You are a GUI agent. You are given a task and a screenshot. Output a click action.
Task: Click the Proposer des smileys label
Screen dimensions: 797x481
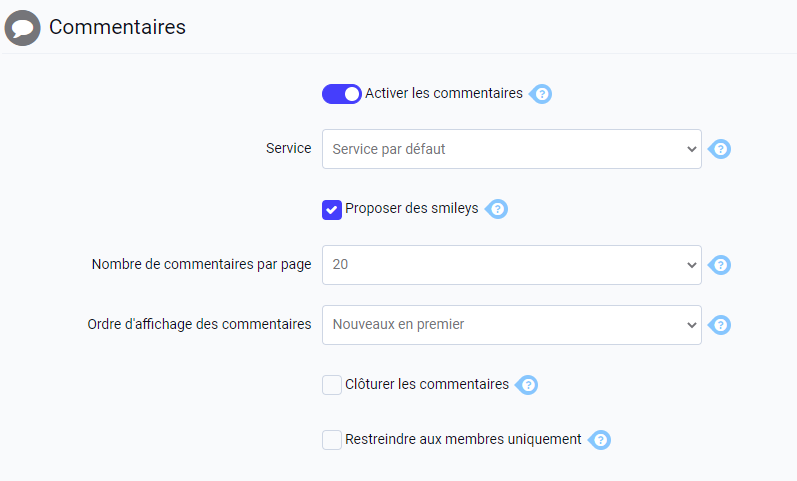(412, 208)
